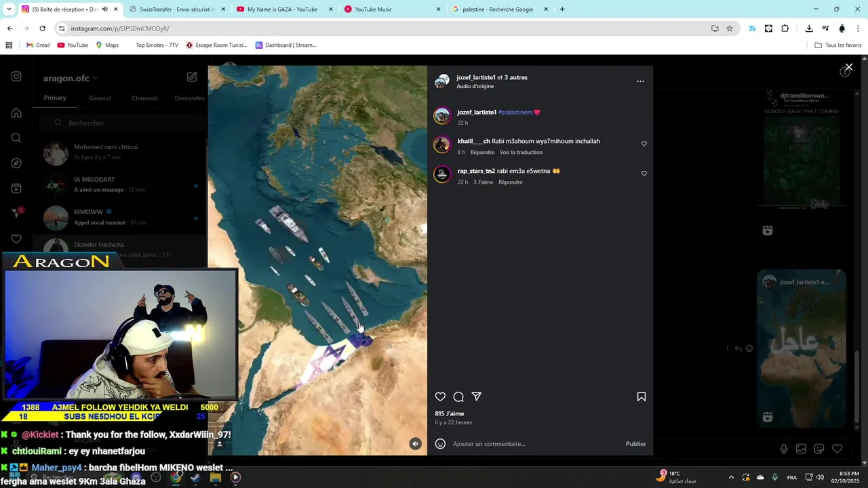Open the #palastiners hashtag
868x488 pixels.
(515, 112)
